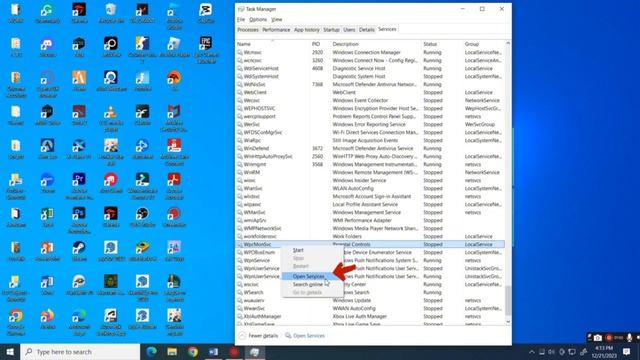Select the WMPNetworkSvc service row

coord(370,229)
